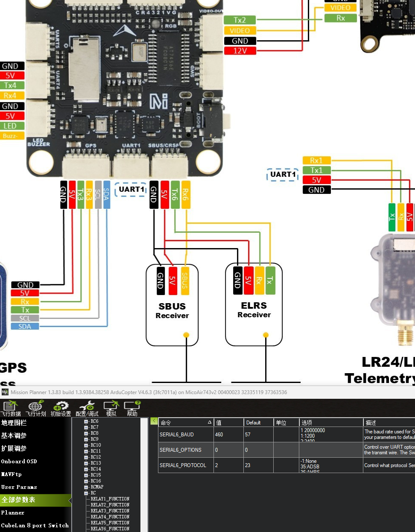
Task: Click the Mission Planner title bar logo
Action: tap(5, 392)
